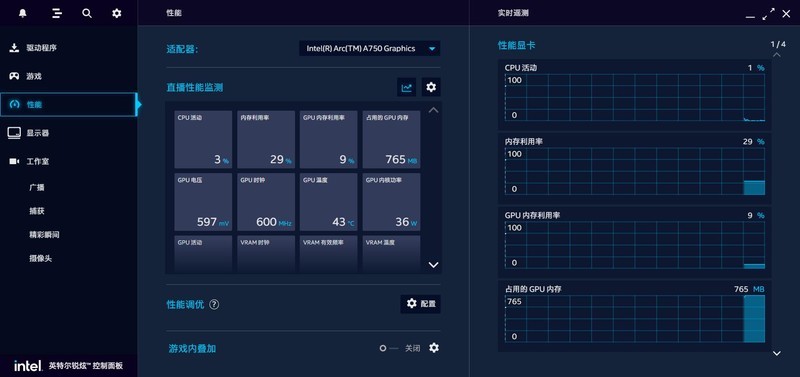Click the 游戏内叠加 heading text
Viewport: 800px width, 377px height.
[192, 348]
